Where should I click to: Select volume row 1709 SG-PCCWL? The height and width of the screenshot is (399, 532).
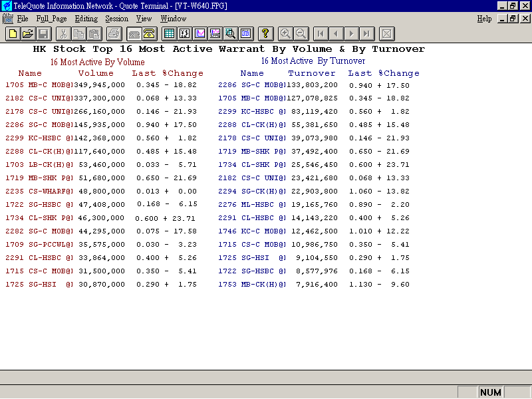point(101,244)
